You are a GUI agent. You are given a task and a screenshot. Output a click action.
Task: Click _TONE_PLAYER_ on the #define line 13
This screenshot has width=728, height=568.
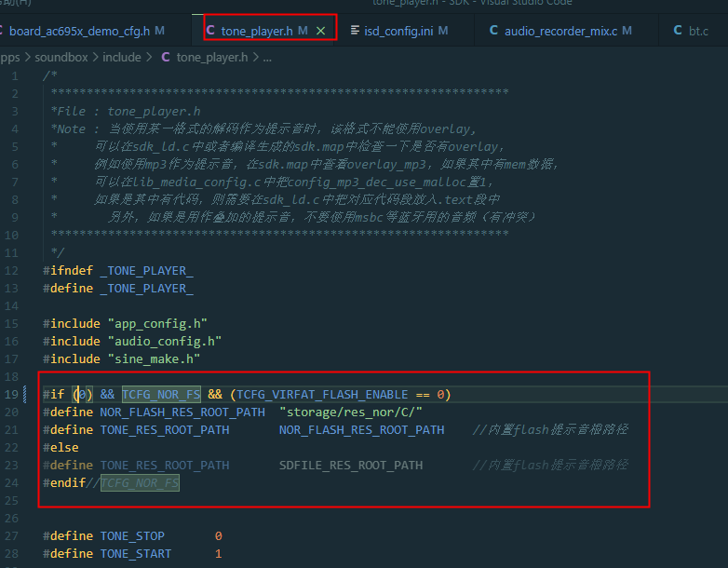(147, 288)
